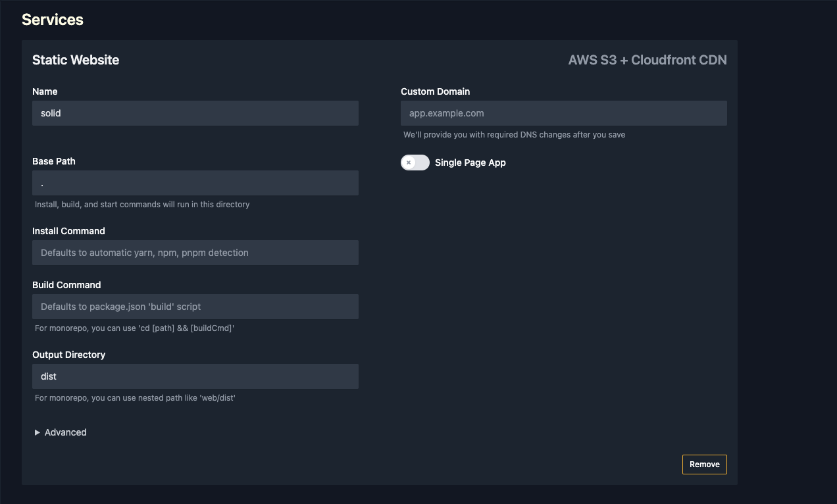Screen dimensions: 837x504
Task: Click the monorepo 'web/dist' hint text
Action: pyautogui.click(x=135, y=398)
